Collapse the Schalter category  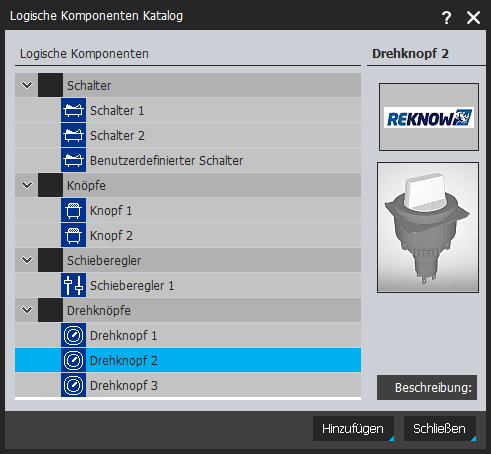[27, 85]
